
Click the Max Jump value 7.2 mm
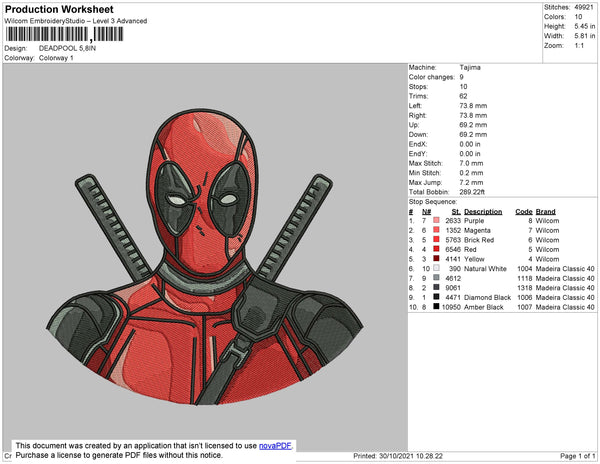(471, 182)
